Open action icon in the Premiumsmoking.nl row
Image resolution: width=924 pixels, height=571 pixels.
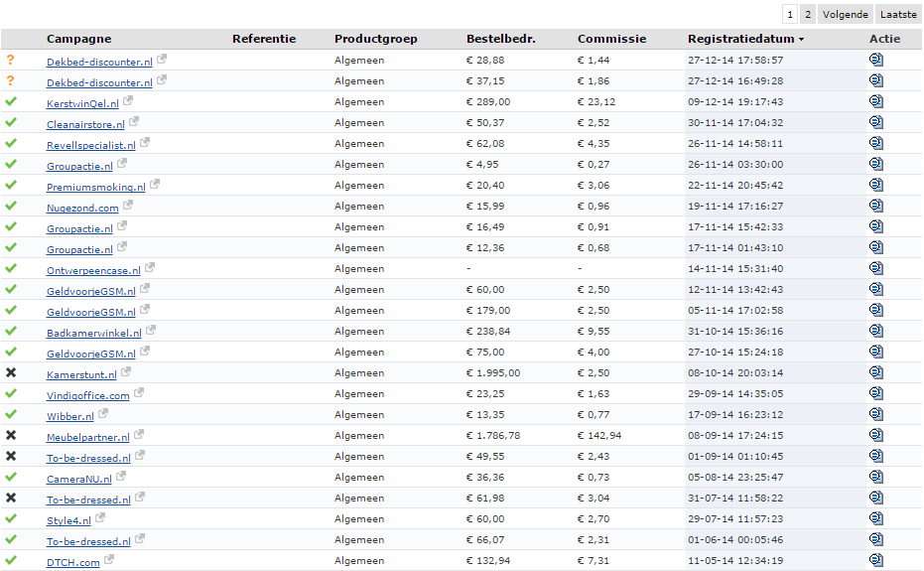875,185
